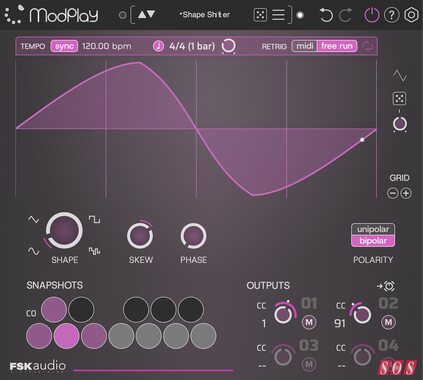Click the redo arrow
Viewport: 423px width, 380px height.
click(x=345, y=15)
